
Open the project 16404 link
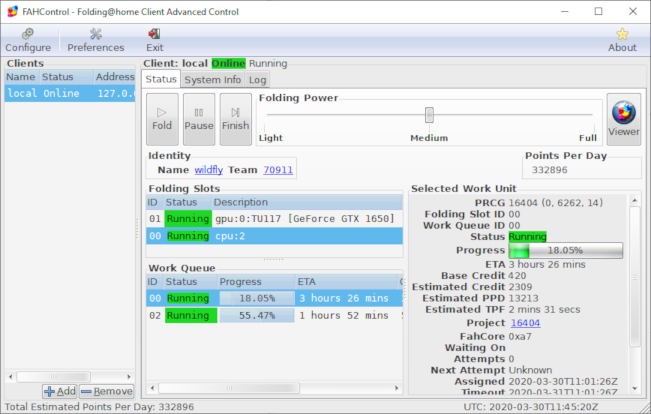pyautogui.click(x=525, y=323)
